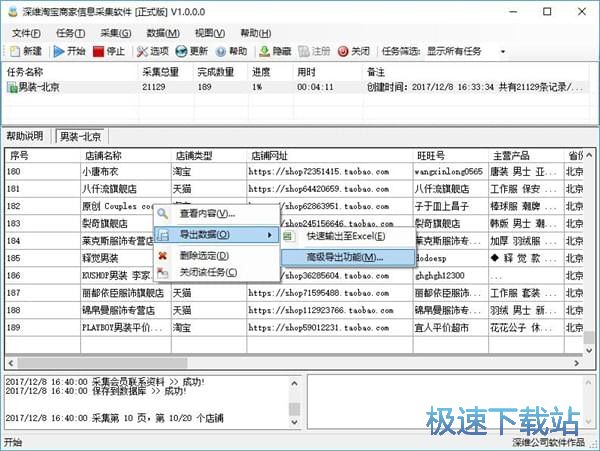Click horizontal scrollbar left arrow of table
This screenshot has height=451, width=600.
click(11, 363)
